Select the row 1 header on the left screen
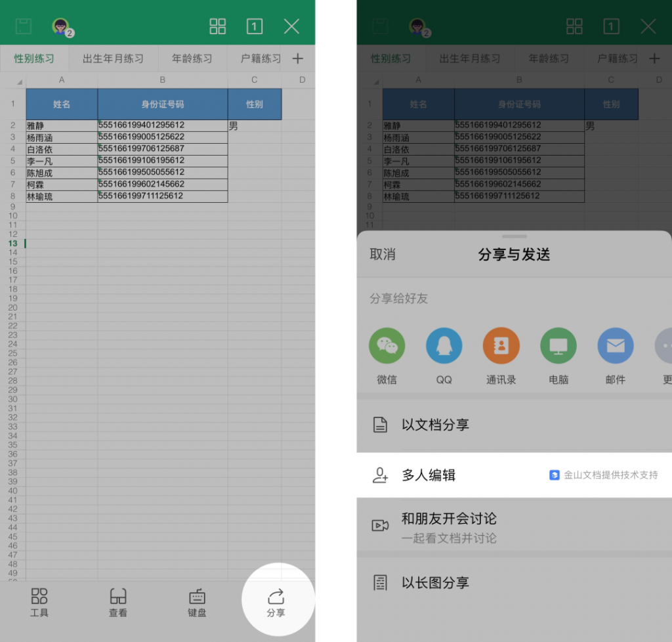 13,104
